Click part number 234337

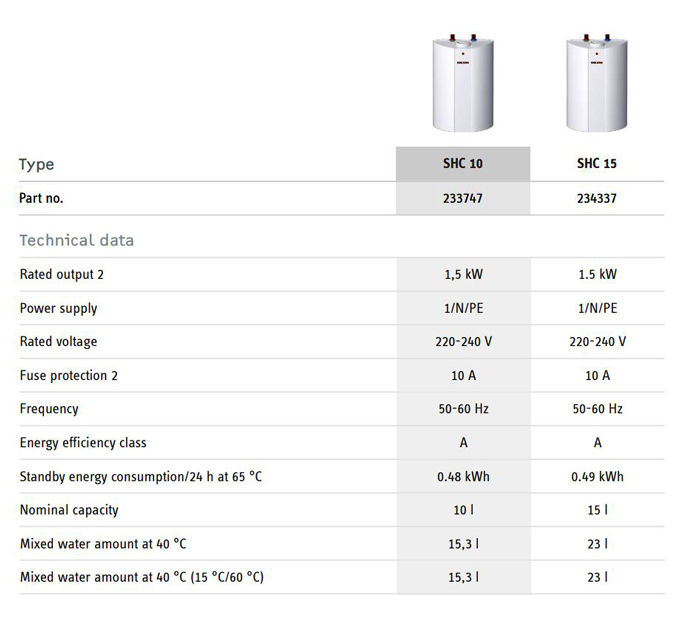coord(597,198)
